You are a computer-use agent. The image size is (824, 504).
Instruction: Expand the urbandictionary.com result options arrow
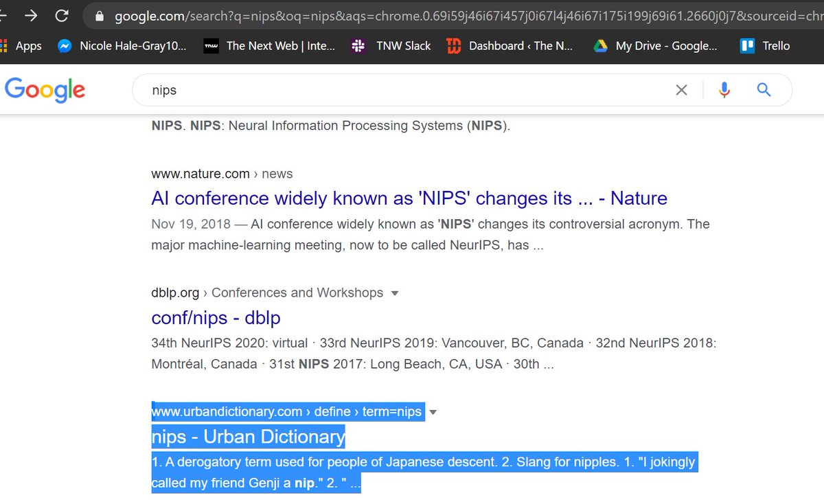(x=433, y=413)
